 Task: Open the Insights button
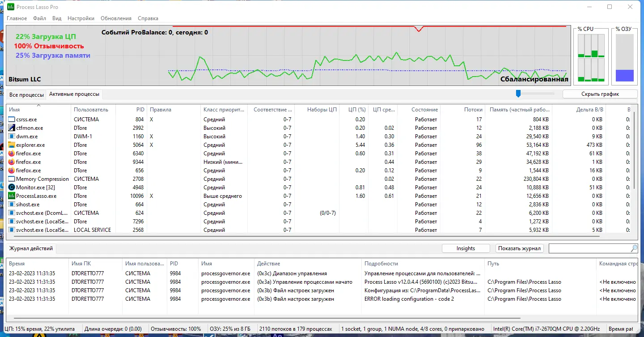click(x=466, y=248)
